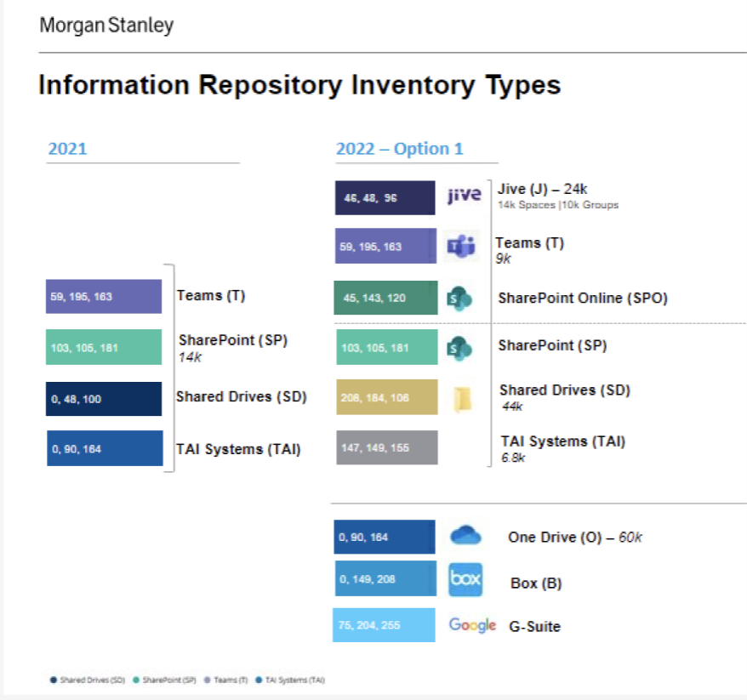Image resolution: width=747 pixels, height=700 pixels.
Task: Click 'Shared Drives (SD)' legend text
Action: tap(93, 680)
